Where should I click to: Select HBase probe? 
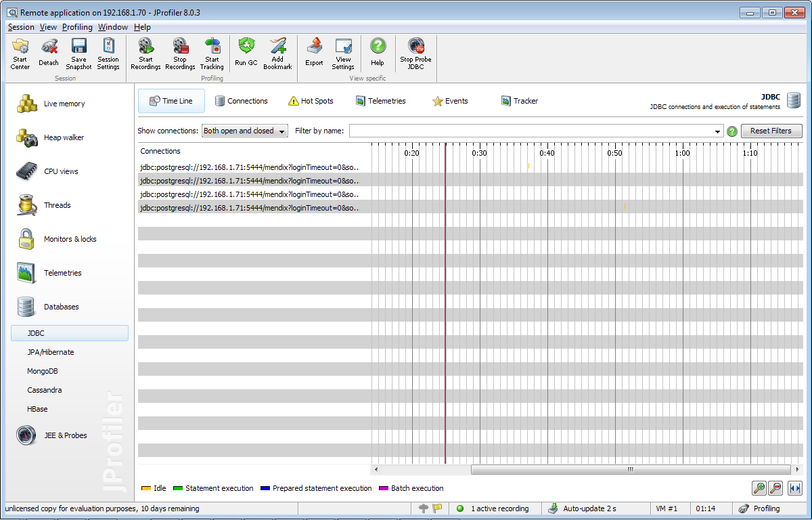click(37, 409)
